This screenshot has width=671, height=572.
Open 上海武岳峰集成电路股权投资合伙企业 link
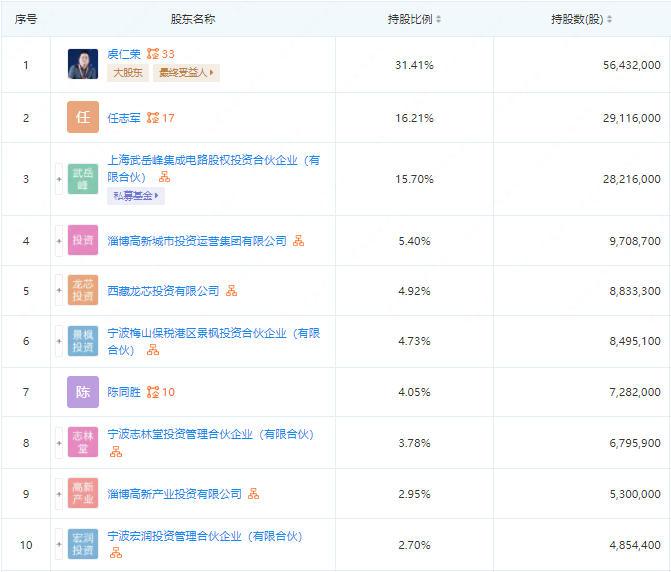[213, 169]
